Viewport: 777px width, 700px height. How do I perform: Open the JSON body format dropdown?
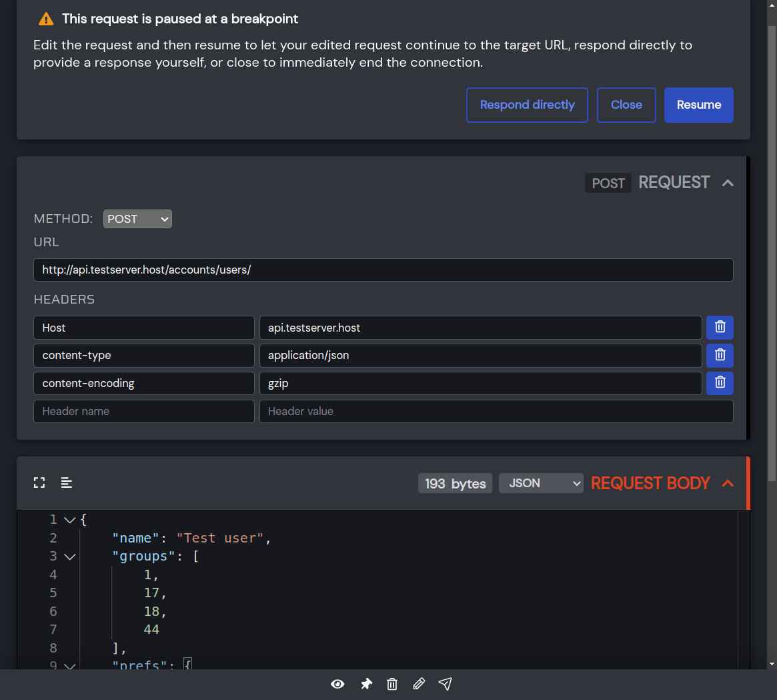click(541, 483)
